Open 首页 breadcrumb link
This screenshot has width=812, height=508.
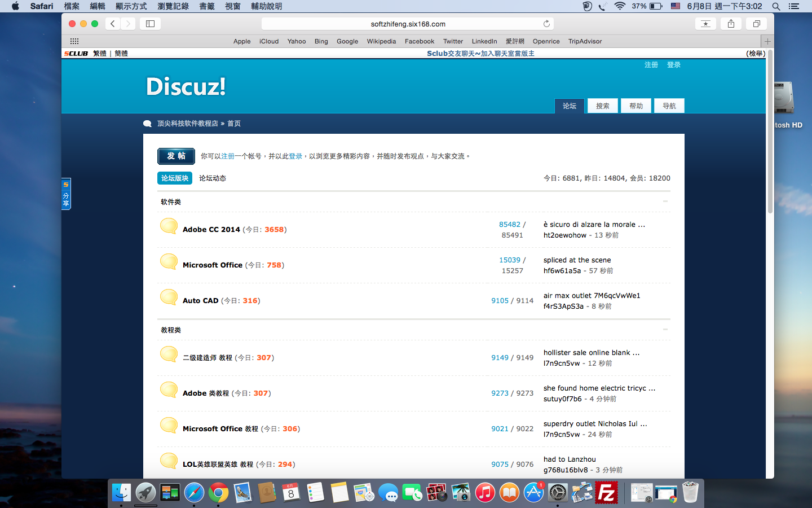click(234, 124)
